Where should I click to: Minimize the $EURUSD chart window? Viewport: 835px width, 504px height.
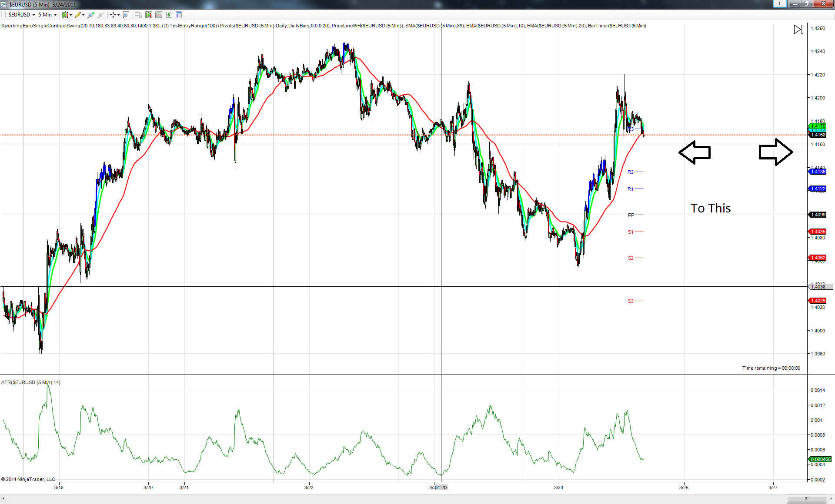point(795,3)
